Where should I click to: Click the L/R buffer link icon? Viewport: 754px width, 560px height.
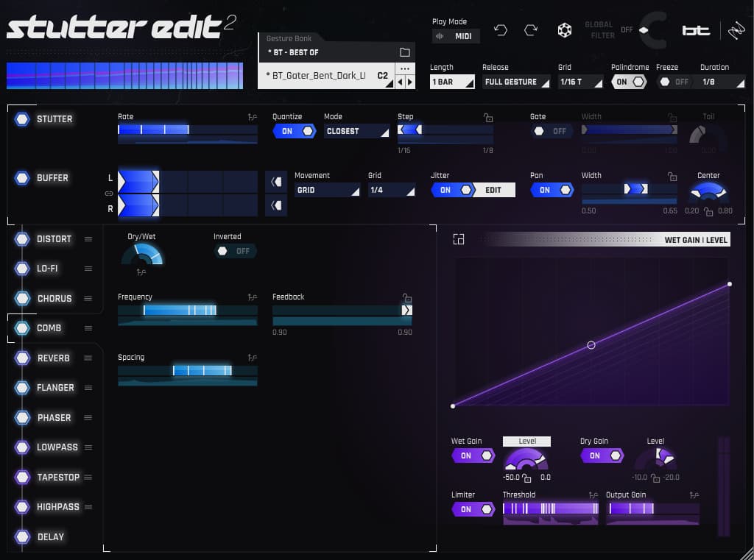(x=109, y=194)
